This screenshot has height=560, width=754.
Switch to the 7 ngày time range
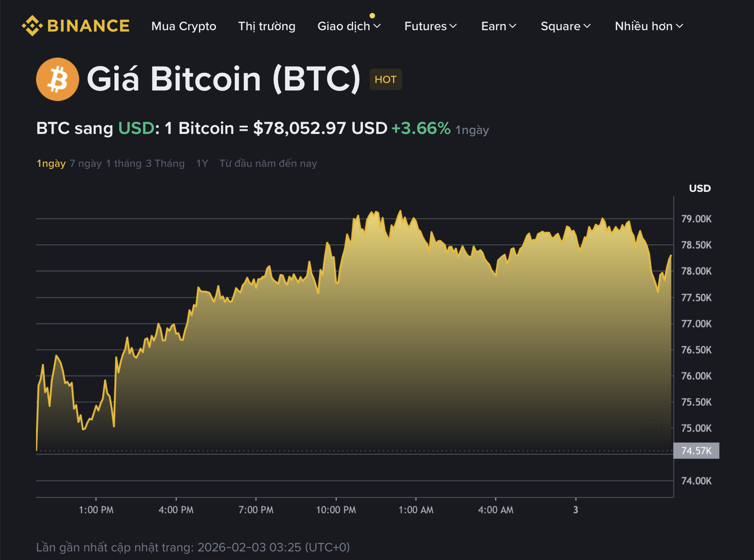tap(86, 163)
